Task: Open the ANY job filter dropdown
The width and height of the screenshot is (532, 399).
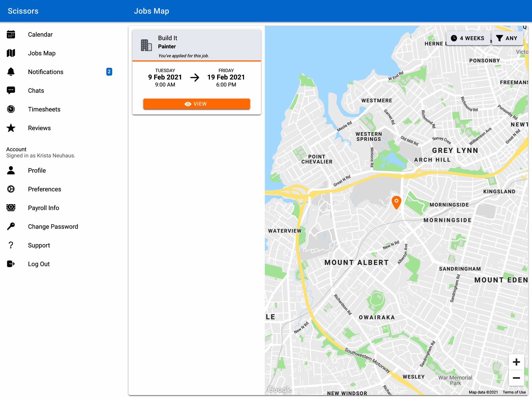Action: [x=507, y=38]
